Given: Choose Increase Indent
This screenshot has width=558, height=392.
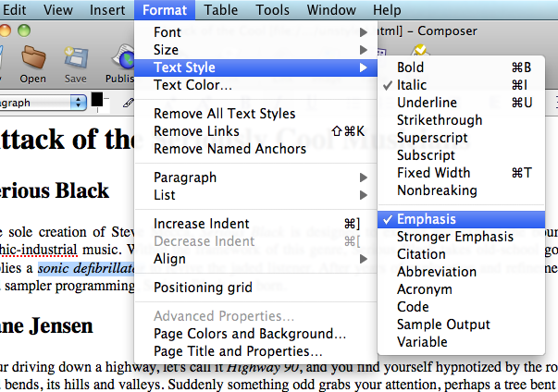Looking at the screenshot, I should click(201, 224).
